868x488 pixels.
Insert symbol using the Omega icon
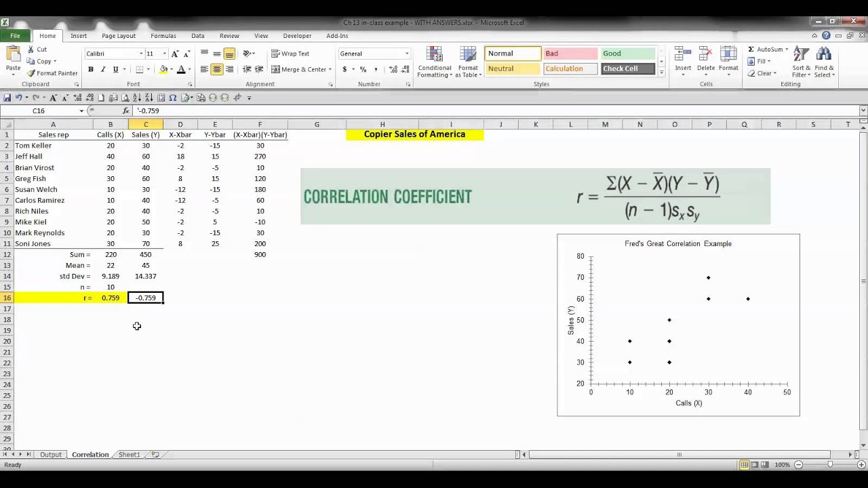173,98
